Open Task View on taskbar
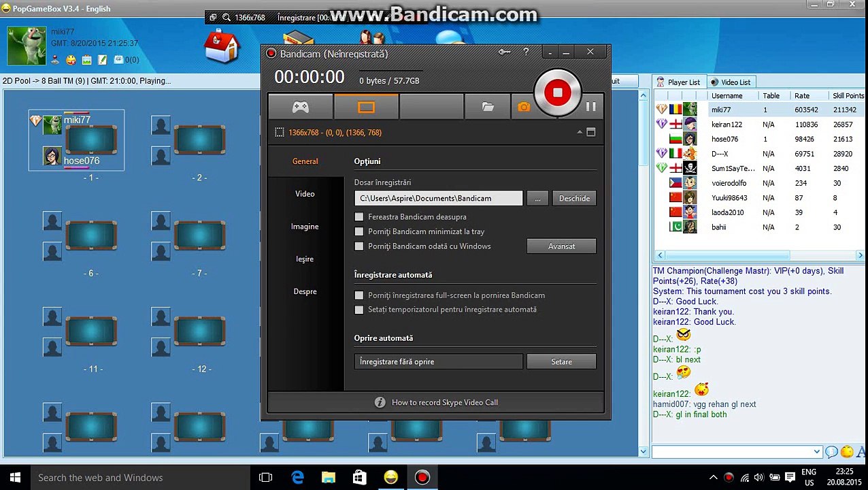The width and height of the screenshot is (868, 490). click(x=266, y=478)
